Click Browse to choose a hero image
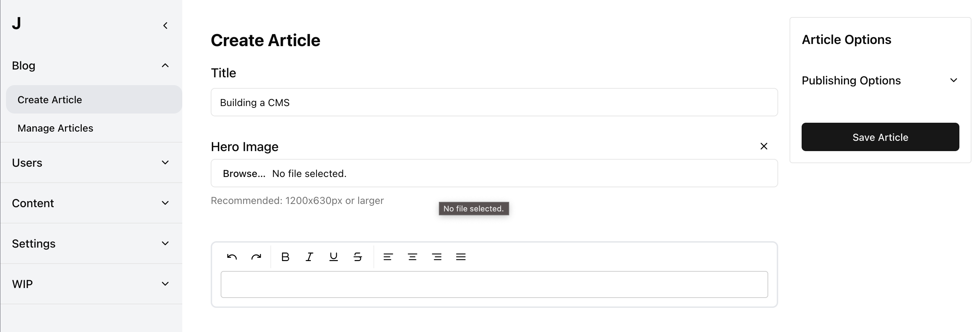 [244, 173]
